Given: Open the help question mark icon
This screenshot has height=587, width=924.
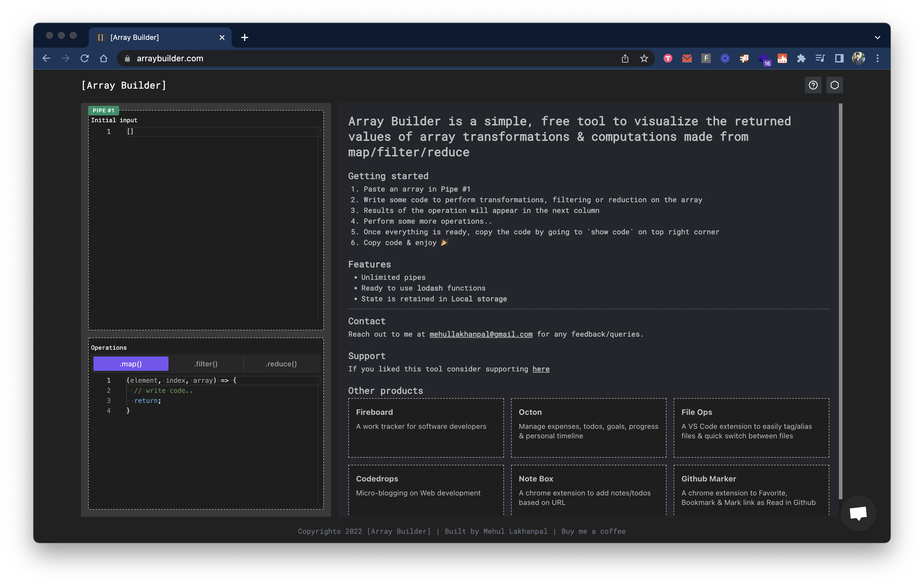Looking at the screenshot, I should (x=813, y=85).
